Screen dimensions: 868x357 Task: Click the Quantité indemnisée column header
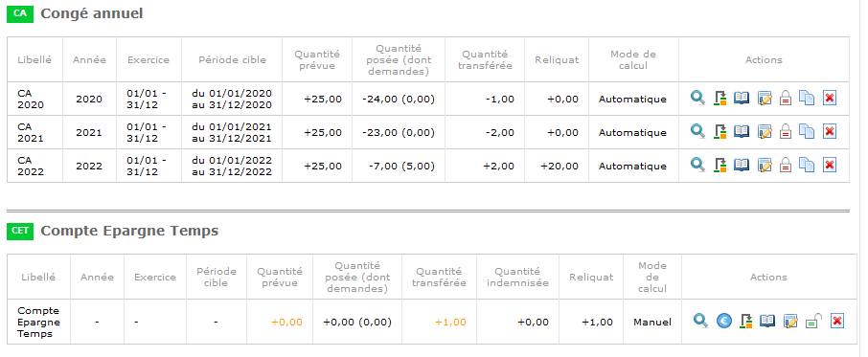point(517,277)
